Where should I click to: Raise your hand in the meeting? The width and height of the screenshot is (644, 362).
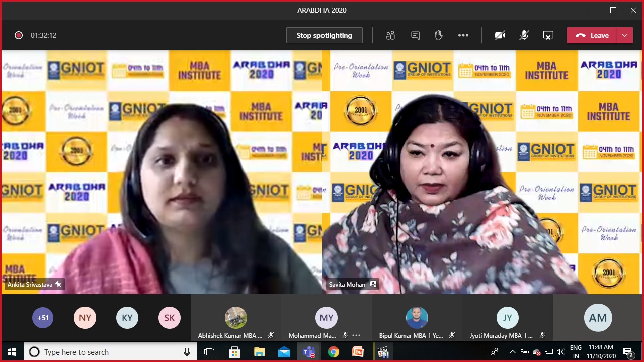pos(439,35)
